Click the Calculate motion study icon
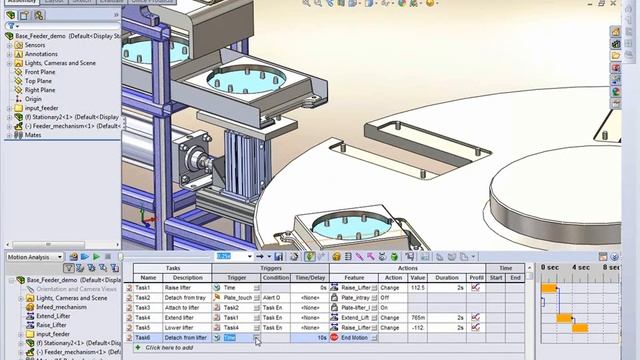Viewport: 640px width, 360px height. (x=73, y=257)
